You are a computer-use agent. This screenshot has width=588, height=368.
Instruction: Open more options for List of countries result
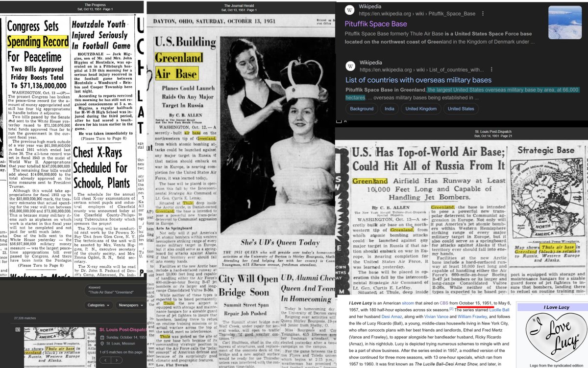coord(492,70)
